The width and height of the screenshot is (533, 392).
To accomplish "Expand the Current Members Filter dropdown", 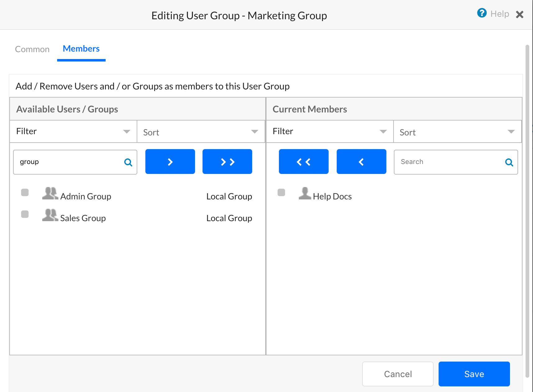I will coord(329,131).
